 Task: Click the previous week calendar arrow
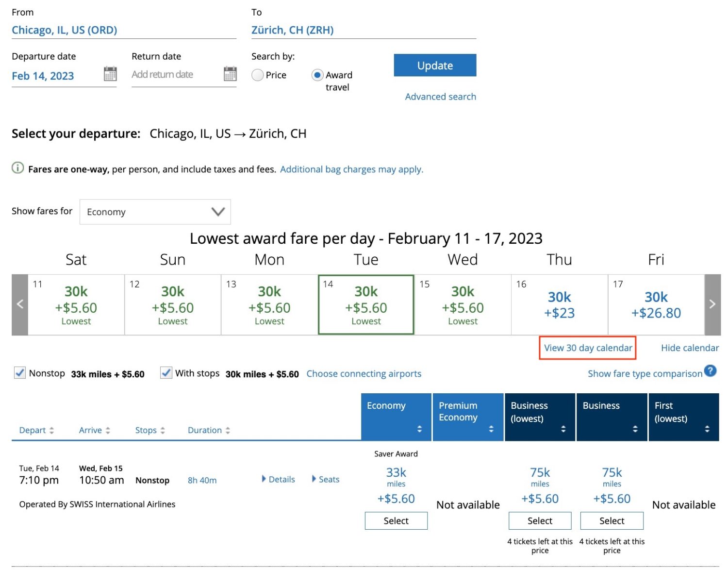click(x=20, y=304)
